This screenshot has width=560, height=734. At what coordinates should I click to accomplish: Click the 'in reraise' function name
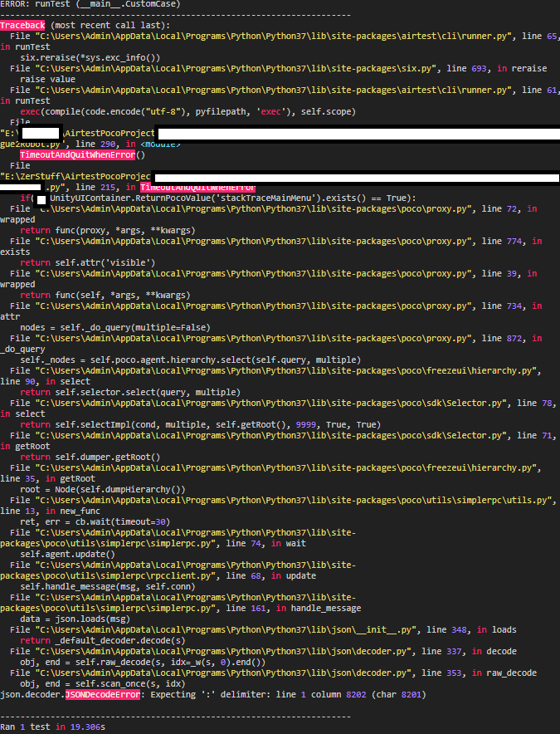(x=522, y=68)
